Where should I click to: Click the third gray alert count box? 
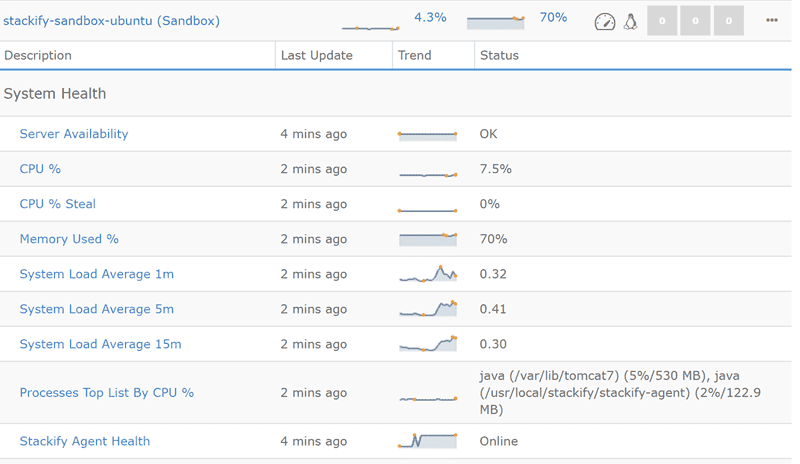729,21
